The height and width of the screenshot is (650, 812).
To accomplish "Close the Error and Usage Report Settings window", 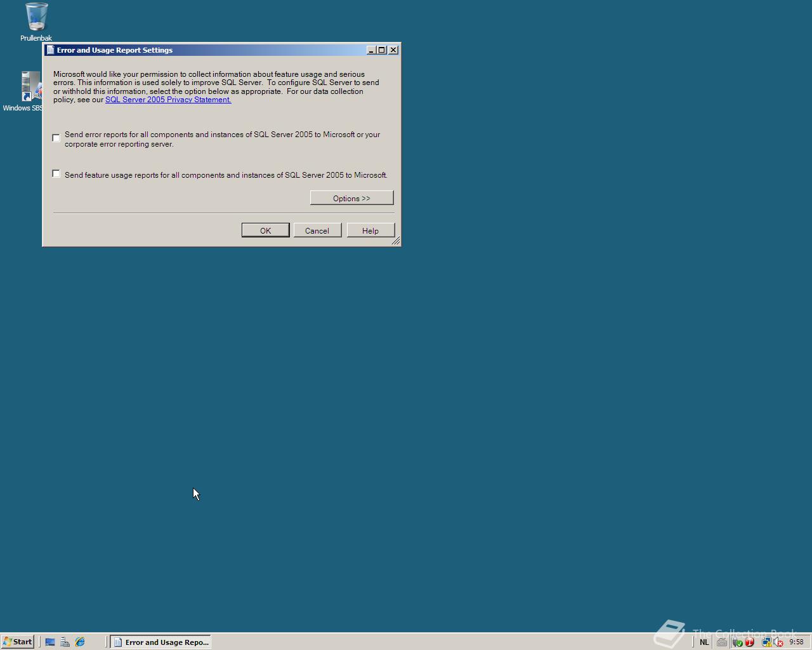I will coord(393,50).
